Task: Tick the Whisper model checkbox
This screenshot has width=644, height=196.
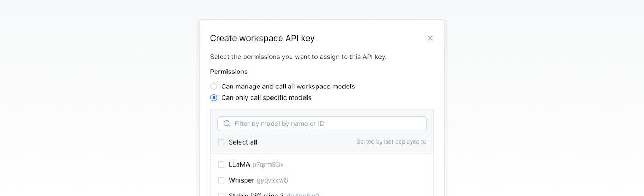Action: [221, 180]
